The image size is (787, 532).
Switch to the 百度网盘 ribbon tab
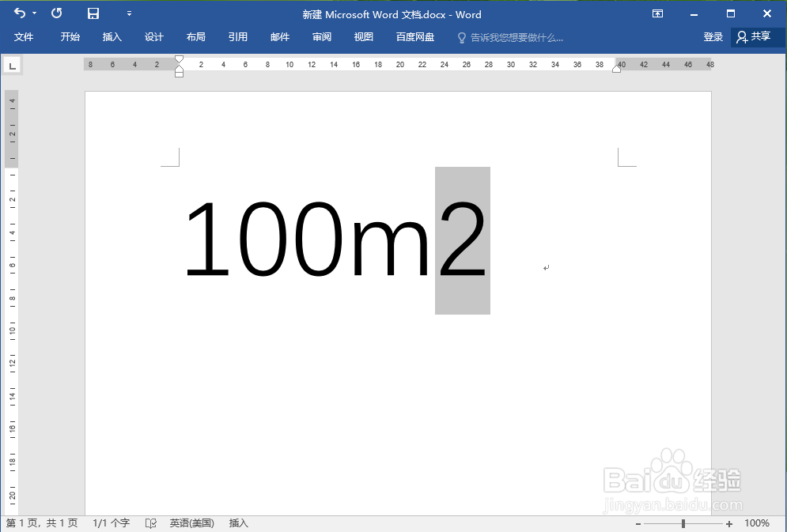pos(414,36)
